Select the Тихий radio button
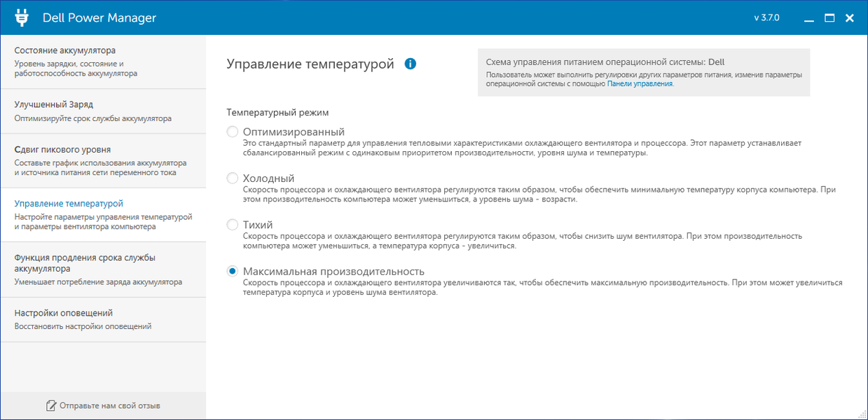This screenshot has width=868, height=420. pos(233,225)
